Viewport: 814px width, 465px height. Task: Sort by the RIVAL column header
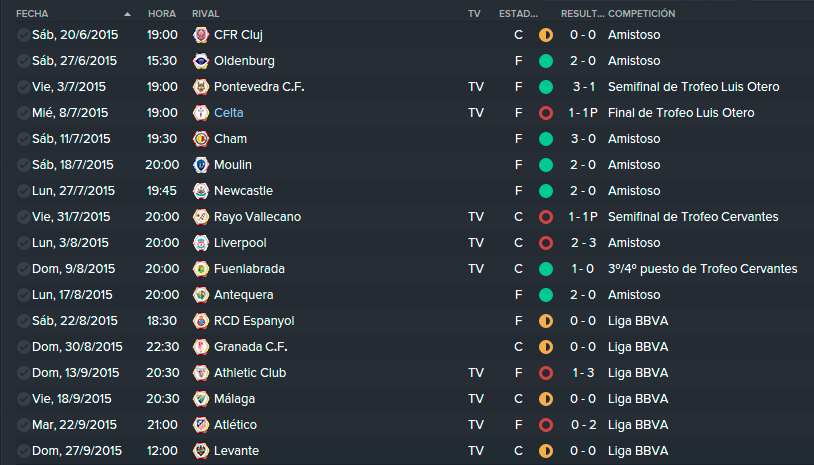[x=206, y=13]
